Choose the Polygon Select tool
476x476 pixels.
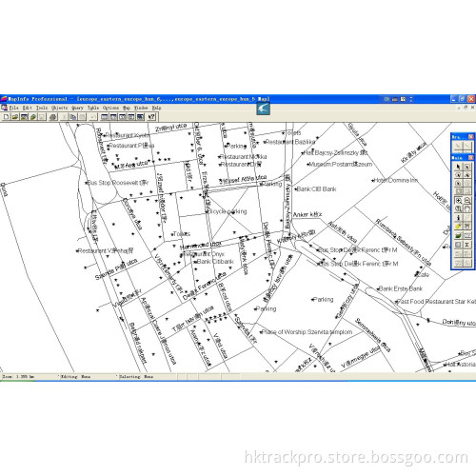[x=467, y=175]
